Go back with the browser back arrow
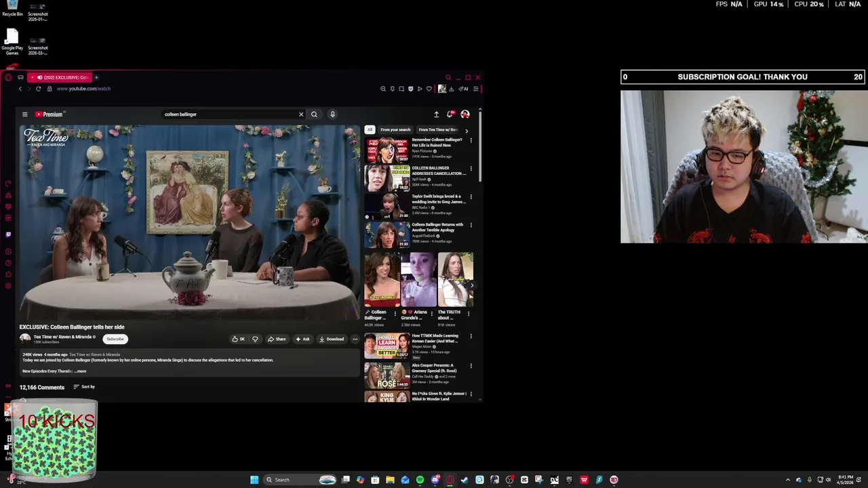 point(20,89)
